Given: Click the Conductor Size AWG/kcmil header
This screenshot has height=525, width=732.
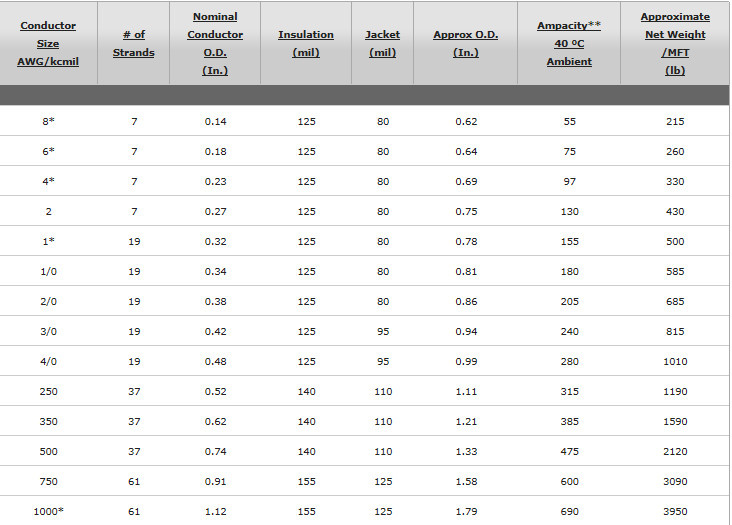Looking at the screenshot, I should 48,43.
